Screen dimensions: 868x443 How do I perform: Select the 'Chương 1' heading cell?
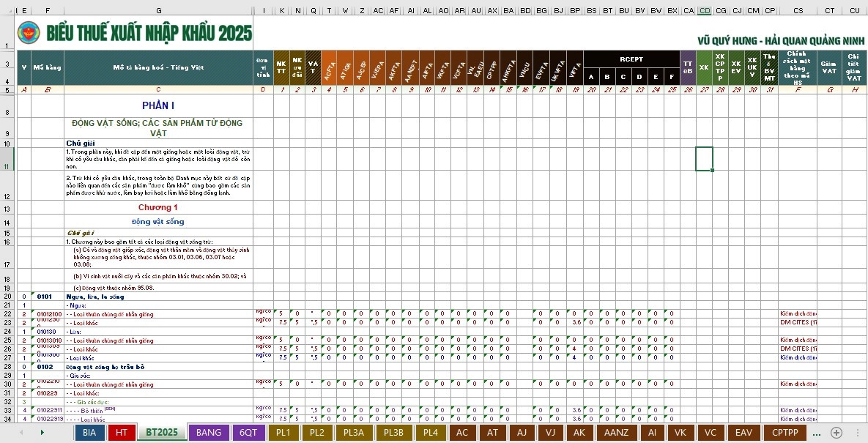point(158,208)
